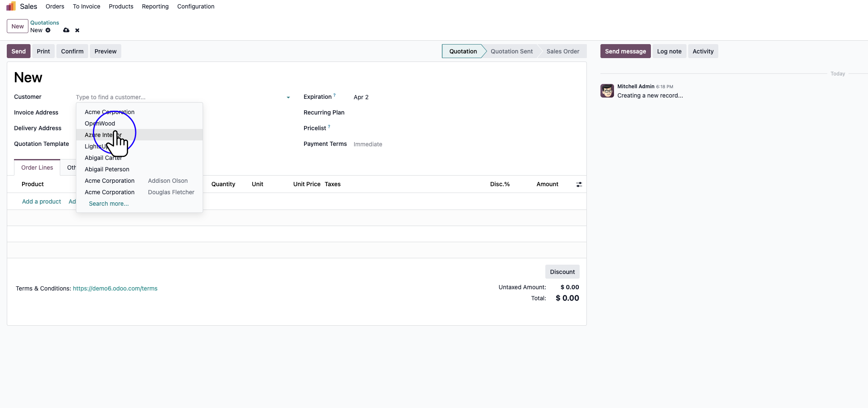The height and width of the screenshot is (408, 868).
Task: Save the record via the cloud upload icon
Action: (x=66, y=30)
